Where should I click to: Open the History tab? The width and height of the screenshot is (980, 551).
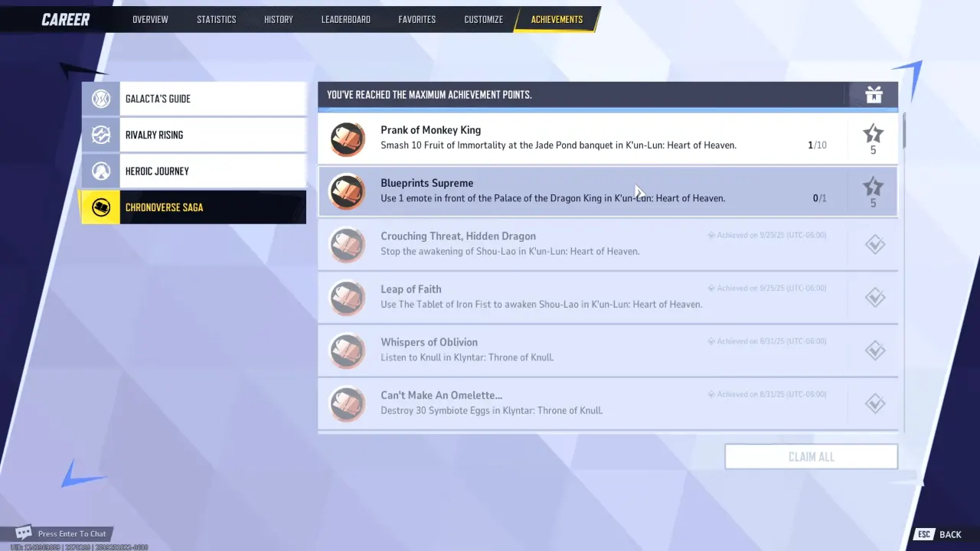[279, 19]
